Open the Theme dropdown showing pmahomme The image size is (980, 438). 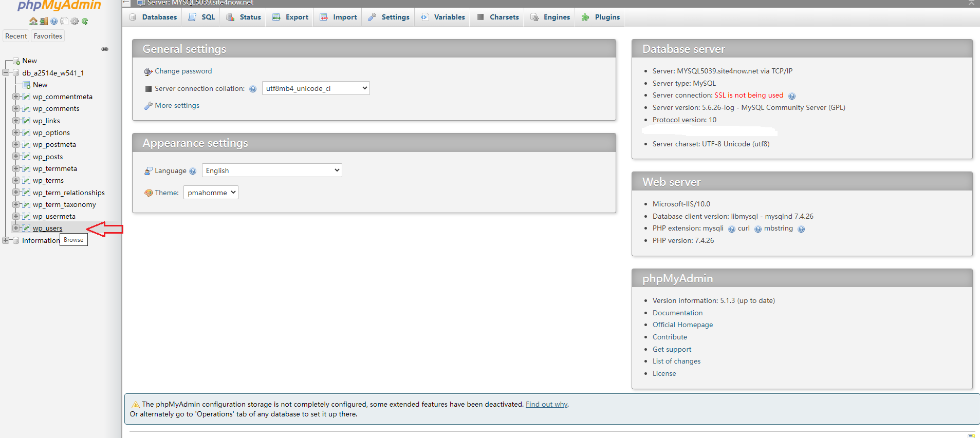click(211, 193)
